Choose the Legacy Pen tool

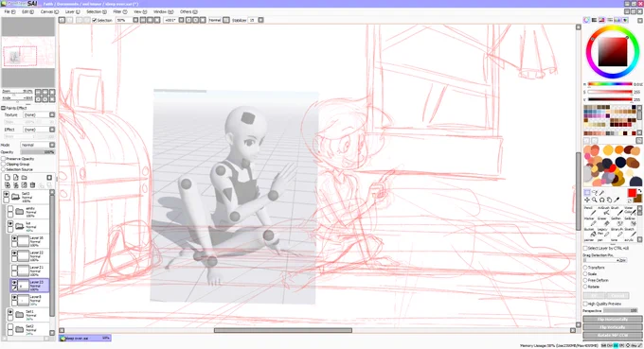(603, 232)
